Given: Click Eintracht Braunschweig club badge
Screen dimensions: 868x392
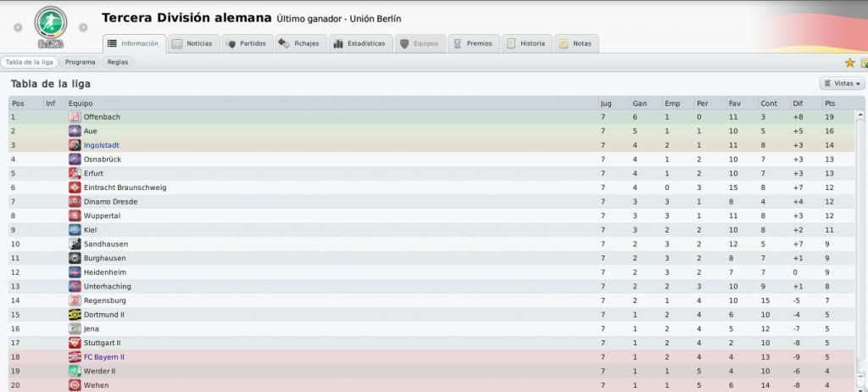Looking at the screenshot, I should pos(75,188).
